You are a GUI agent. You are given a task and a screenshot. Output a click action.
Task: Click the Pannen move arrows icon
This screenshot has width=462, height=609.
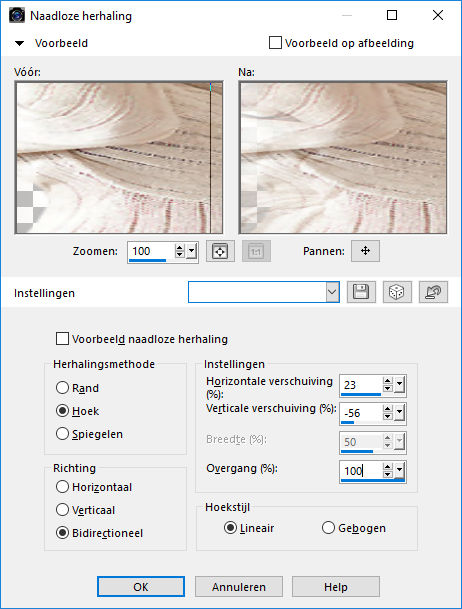point(365,251)
